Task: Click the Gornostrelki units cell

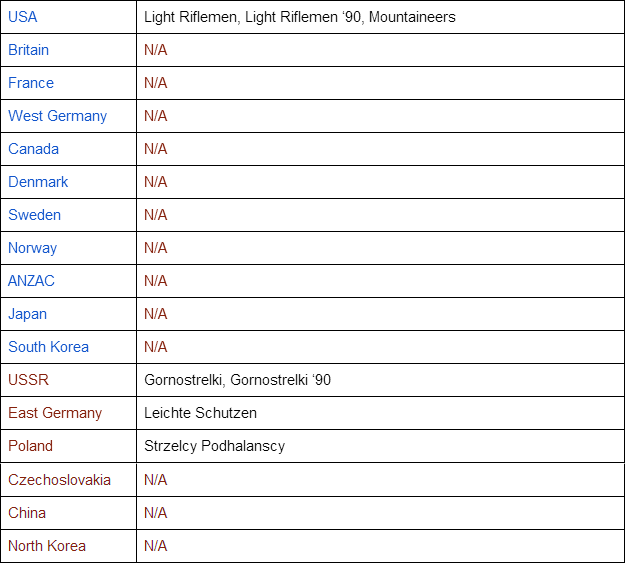Action: pyautogui.click(x=237, y=380)
